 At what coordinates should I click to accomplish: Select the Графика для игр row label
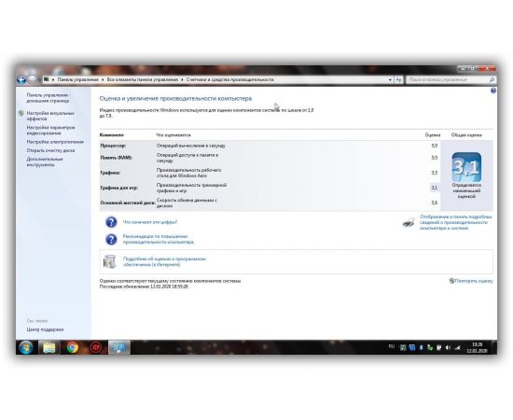click(119, 188)
